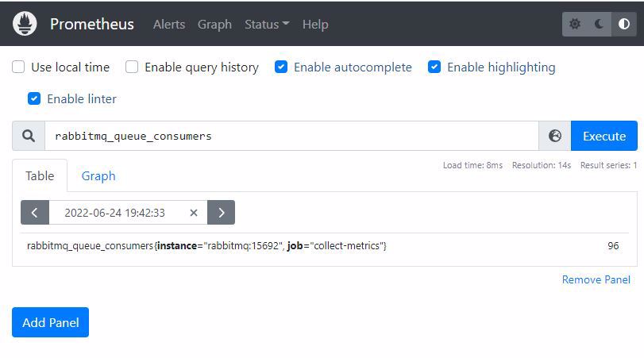Step evaluation time forward with right arrow
This screenshot has width=644, height=358.
[x=221, y=212]
